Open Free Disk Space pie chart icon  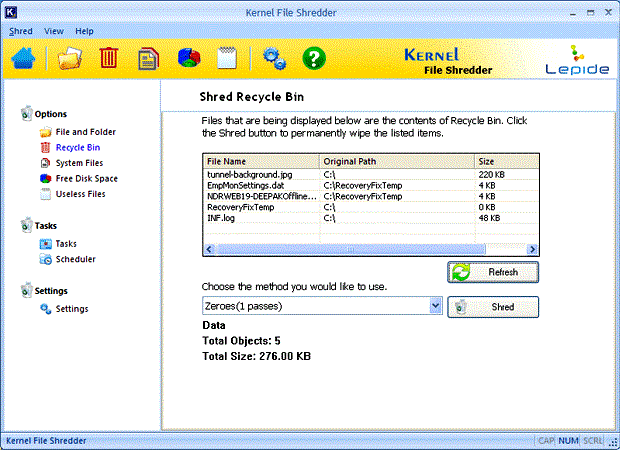(189, 58)
